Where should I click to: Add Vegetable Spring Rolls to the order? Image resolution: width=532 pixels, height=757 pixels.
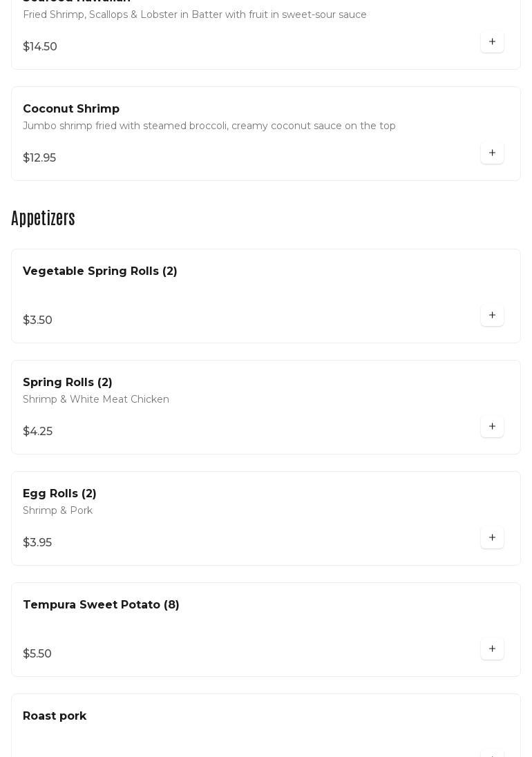pyautogui.click(x=492, y=316)
